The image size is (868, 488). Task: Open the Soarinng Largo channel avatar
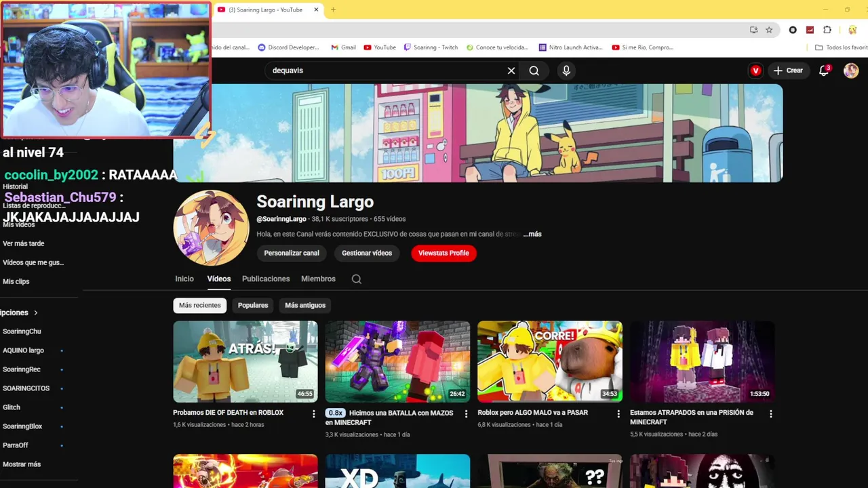coord(211,228)
